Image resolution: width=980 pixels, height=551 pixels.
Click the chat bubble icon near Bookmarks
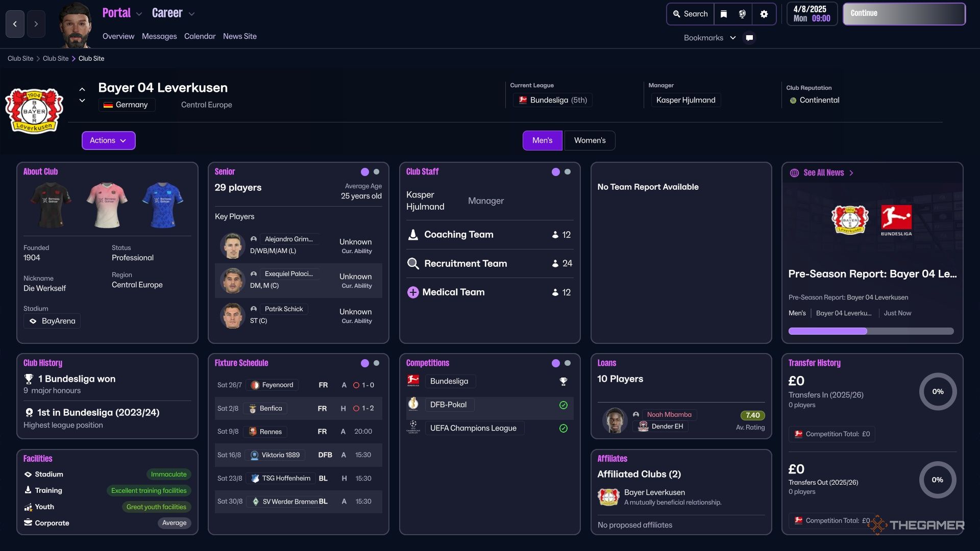[749, 38]
